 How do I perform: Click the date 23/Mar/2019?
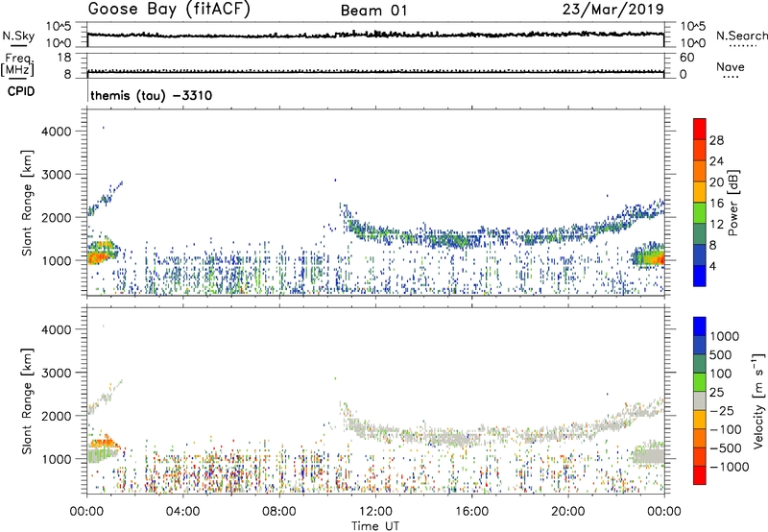(x=612, y=9)
